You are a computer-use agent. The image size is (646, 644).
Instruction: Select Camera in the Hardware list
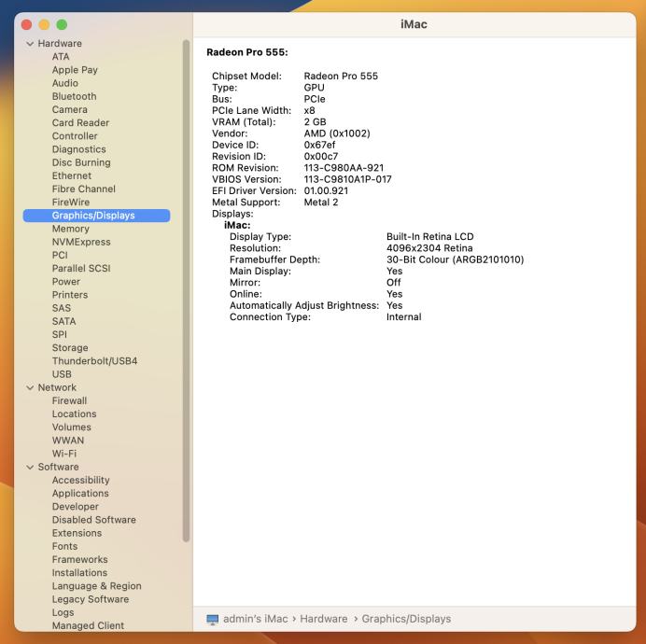pyautogui.click(x=70, y=109)
